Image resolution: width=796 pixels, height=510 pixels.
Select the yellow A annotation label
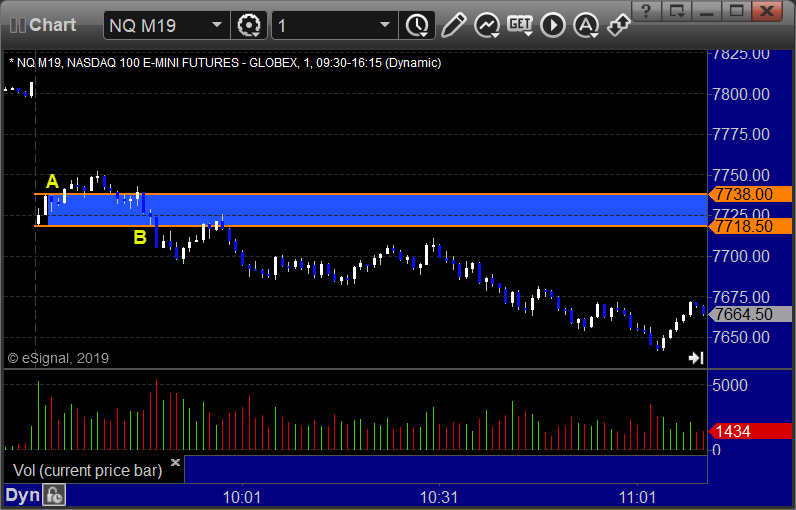(x=52, y=182)
